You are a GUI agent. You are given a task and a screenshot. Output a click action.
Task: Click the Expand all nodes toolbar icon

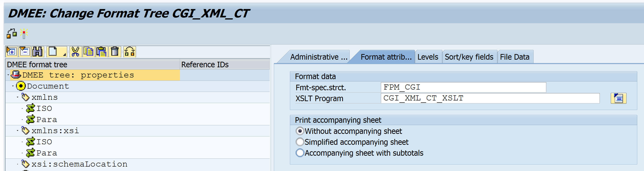tap(11, 52)
